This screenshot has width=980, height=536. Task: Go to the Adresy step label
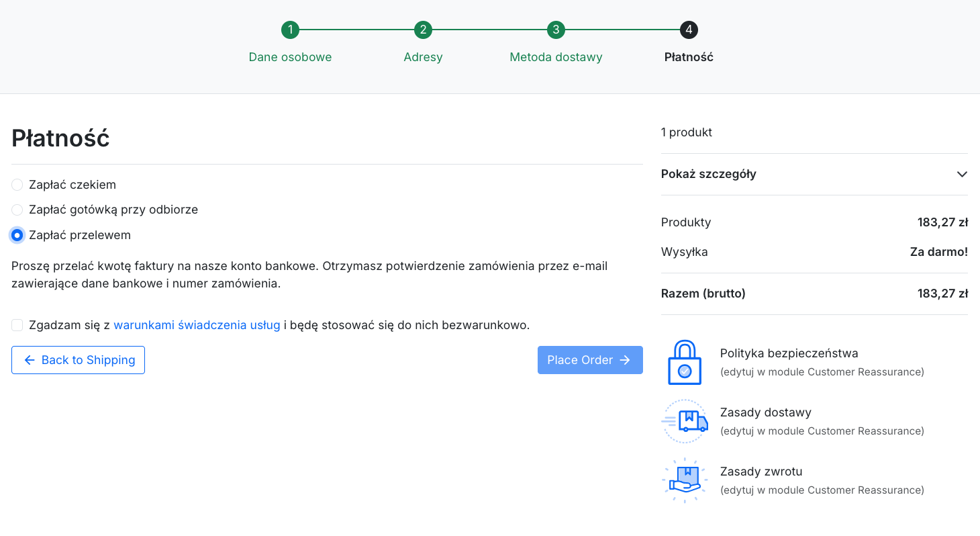tap(423, 57)
